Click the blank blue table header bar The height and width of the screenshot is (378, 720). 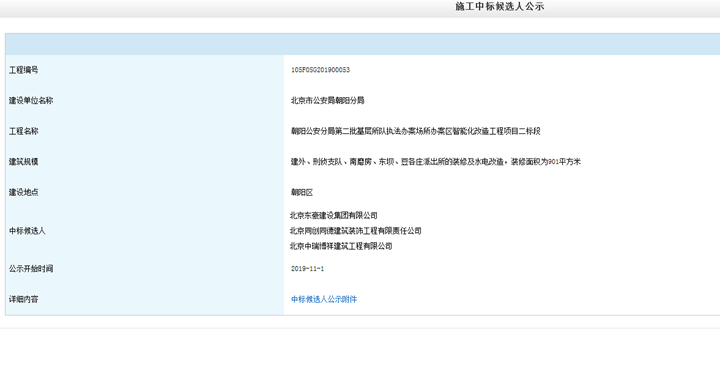(x=363, y=45)
